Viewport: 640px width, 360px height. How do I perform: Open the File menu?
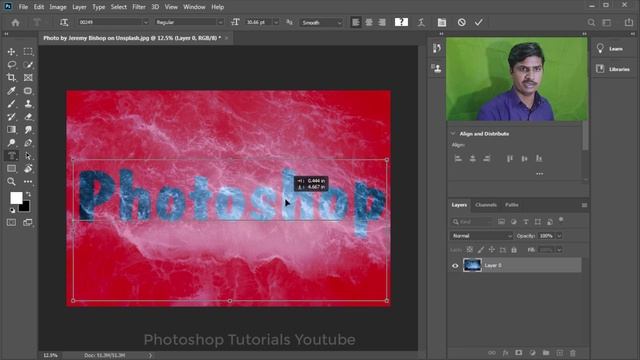[x=23, y=7]
